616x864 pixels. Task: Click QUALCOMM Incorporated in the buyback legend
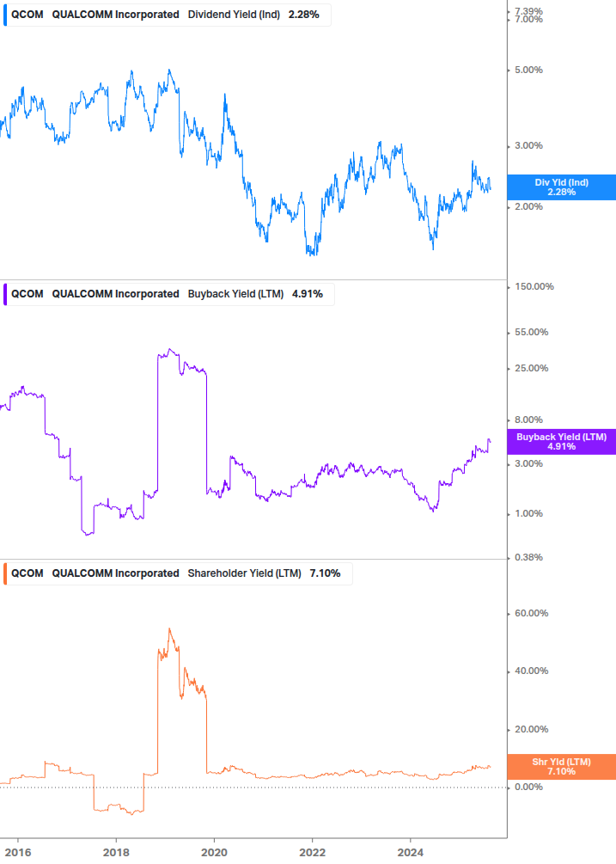point(116,294)
